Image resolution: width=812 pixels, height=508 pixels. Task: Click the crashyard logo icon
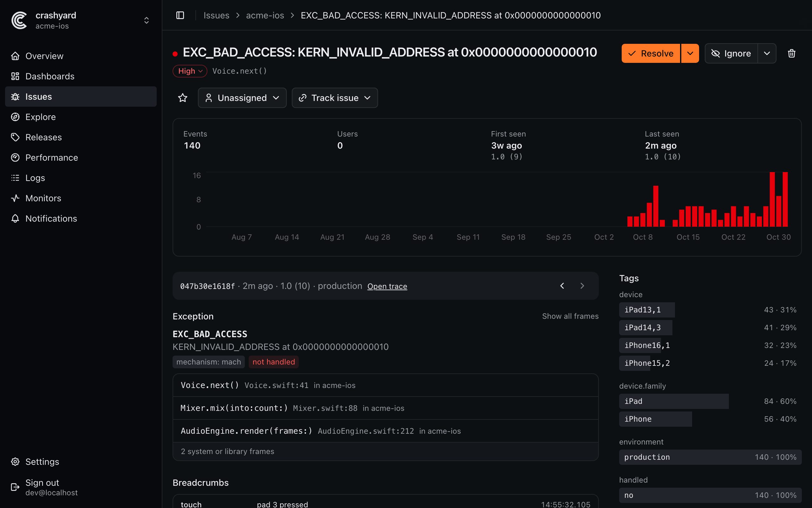[19, 21]
